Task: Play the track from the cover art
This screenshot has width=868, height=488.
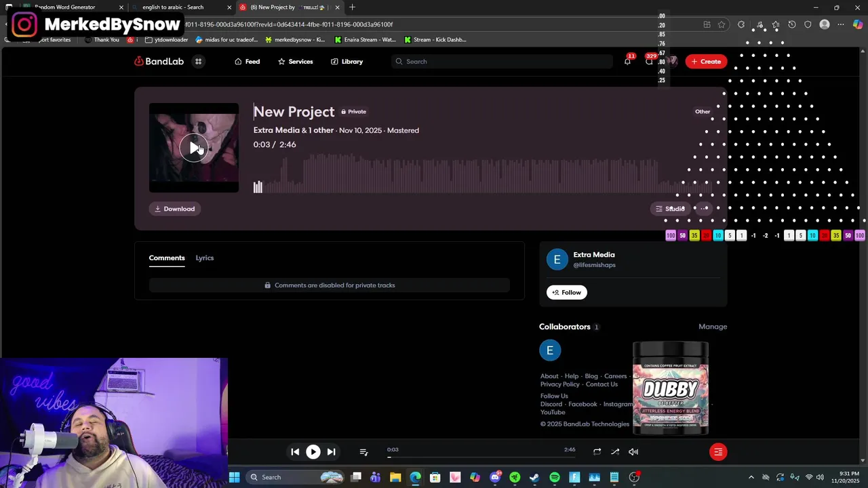Action: pos(194,148)
